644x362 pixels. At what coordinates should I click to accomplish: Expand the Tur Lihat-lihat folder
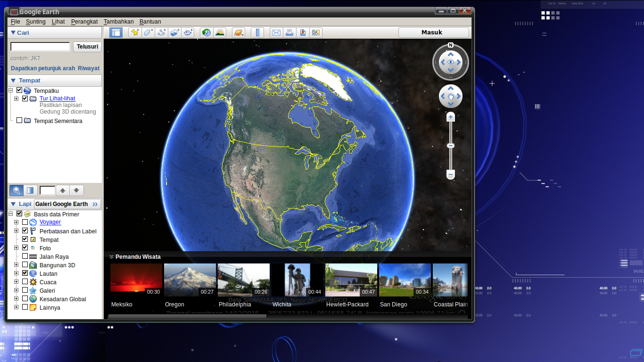(x=17, y=99)
